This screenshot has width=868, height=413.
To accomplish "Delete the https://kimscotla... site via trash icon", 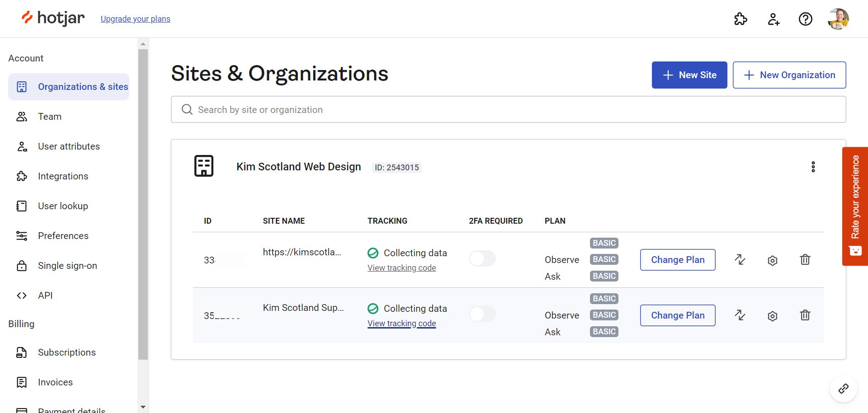I will coord(805,260).
